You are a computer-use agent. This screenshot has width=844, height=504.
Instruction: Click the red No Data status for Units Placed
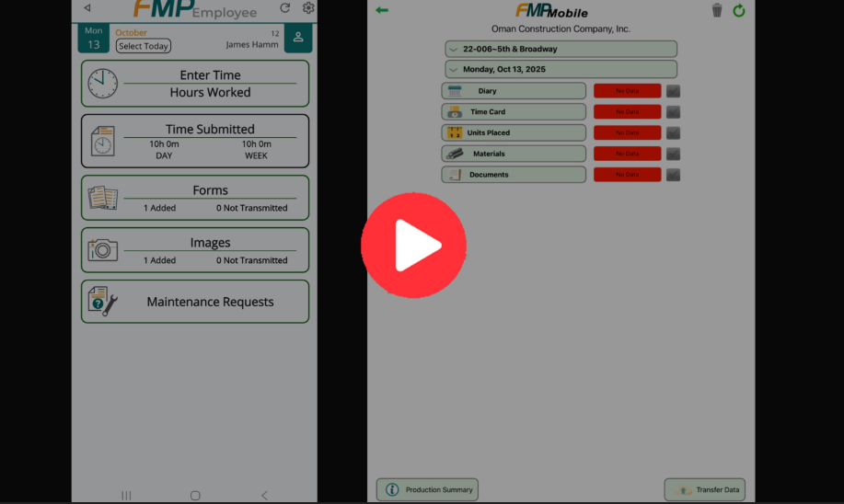[627, 132]
